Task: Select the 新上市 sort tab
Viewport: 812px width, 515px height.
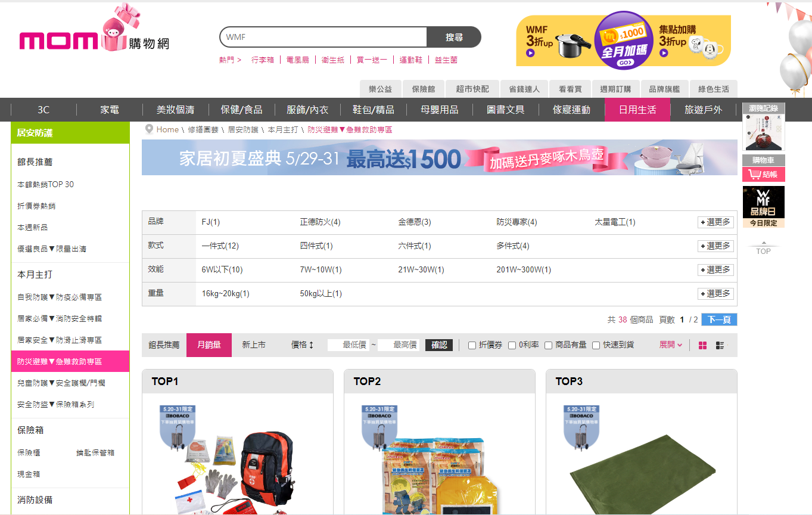Action: (x=254, y=345)
